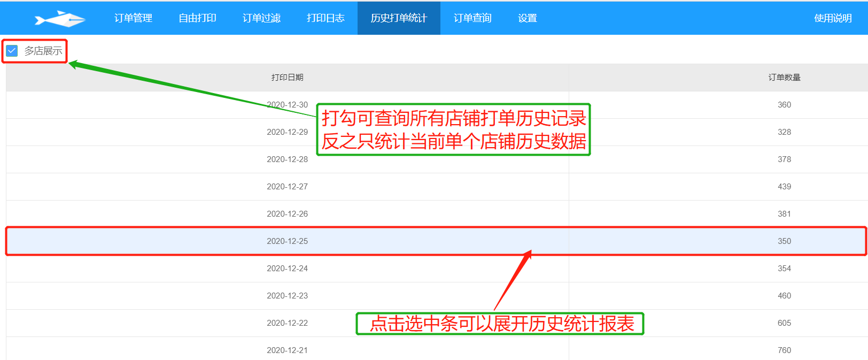Click the 打印日期 column header
868x360 pixels.
tap(287, 78)
